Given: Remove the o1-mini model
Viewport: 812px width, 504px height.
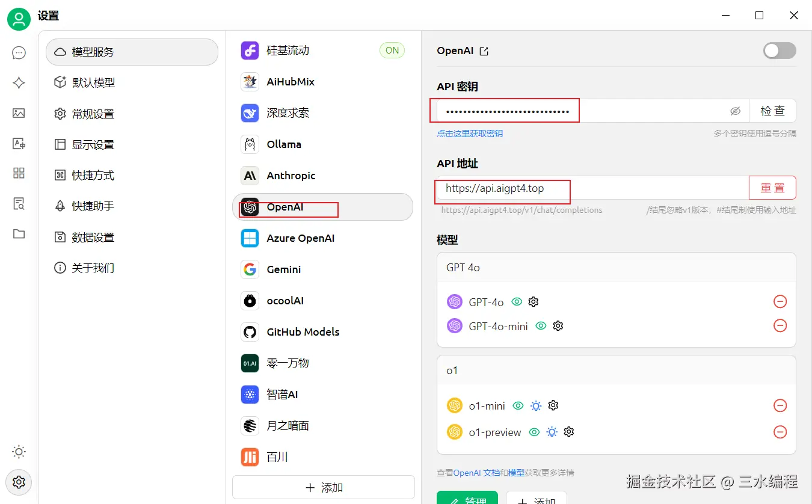Looking at the screenshot, I should 780,405.
